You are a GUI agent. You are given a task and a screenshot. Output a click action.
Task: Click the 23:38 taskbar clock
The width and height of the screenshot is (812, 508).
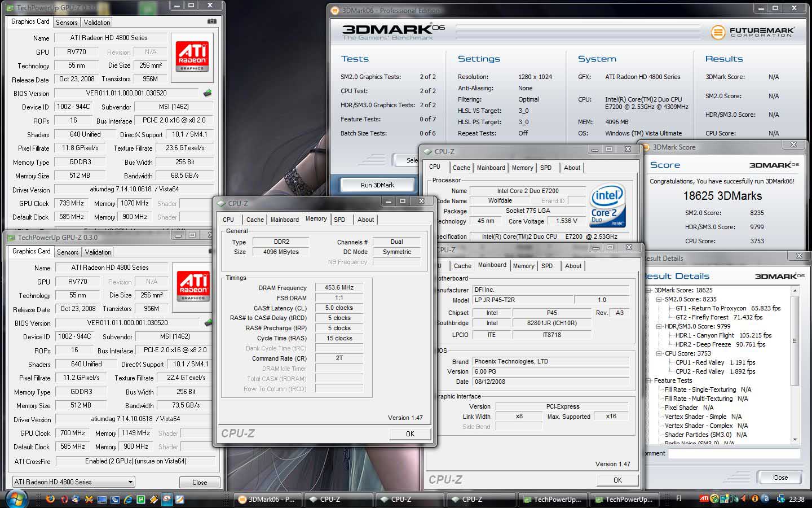point(797,499)
